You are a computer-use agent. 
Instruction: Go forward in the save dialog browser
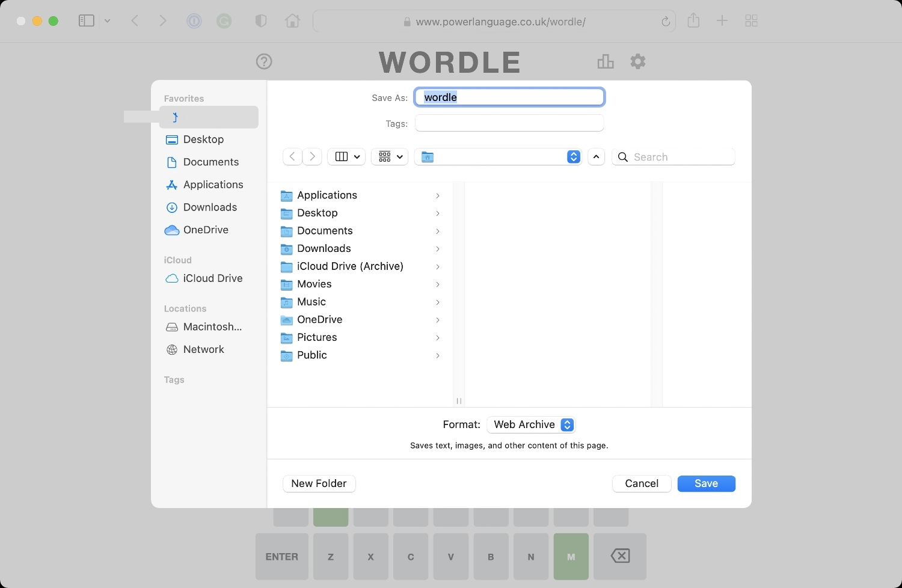(312, 157)
